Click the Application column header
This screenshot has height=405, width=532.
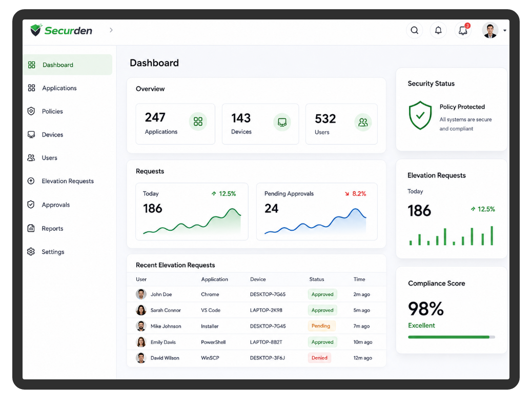(214, 279)
